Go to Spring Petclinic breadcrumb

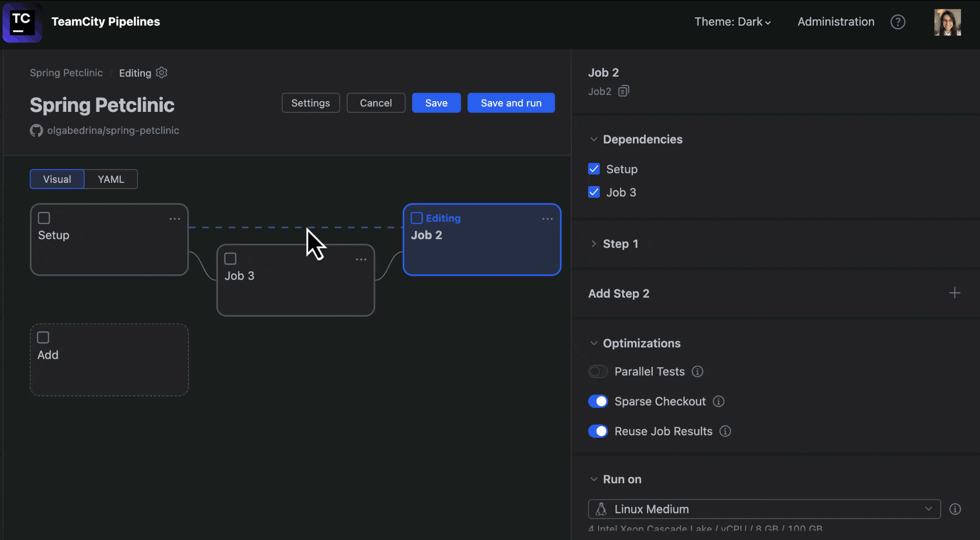pyautogui.click(x=66, y=73)
